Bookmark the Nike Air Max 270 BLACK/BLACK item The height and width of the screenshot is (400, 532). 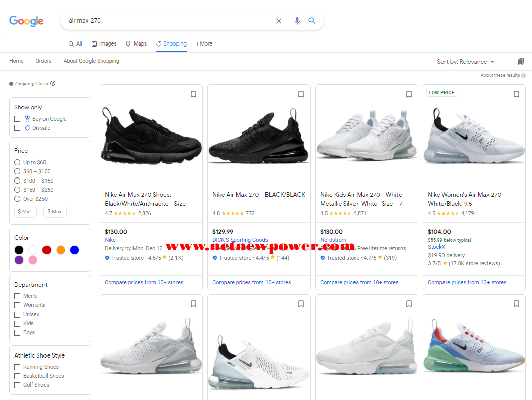301,94
